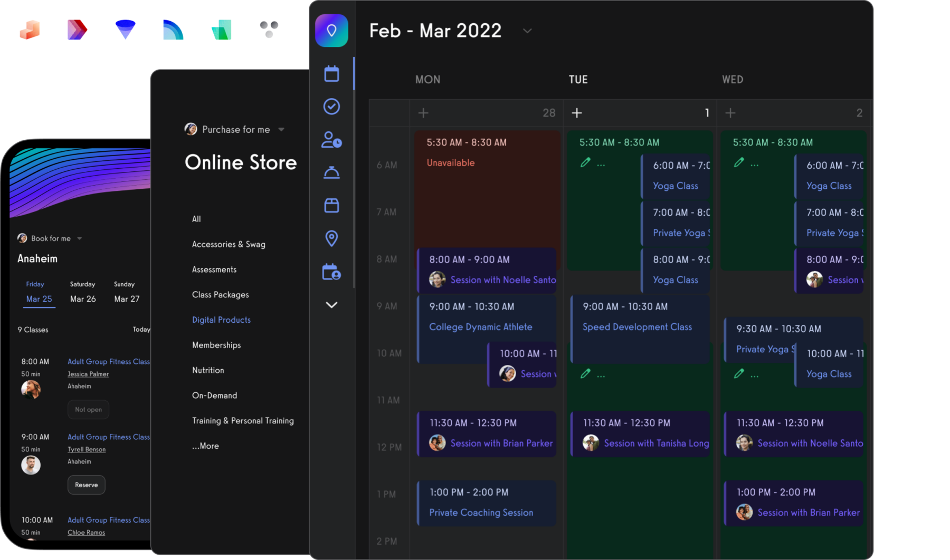
Task: Open the calendar with person sidebar icon
Action: point(331,272)
